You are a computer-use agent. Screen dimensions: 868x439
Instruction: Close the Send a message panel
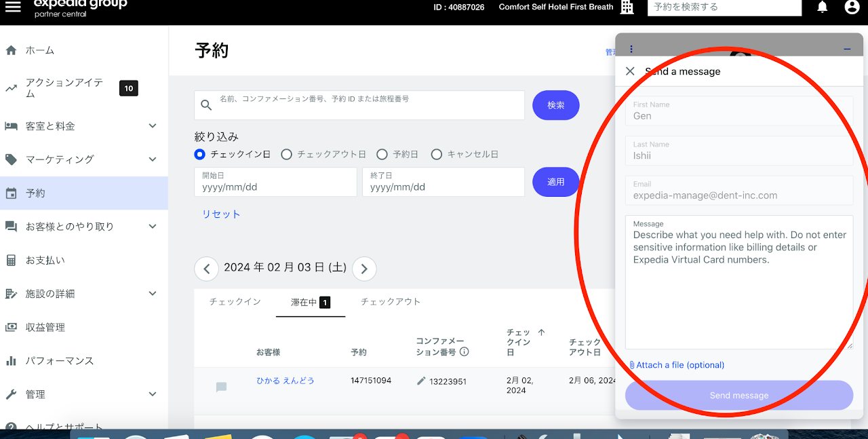tap(630, 71)
